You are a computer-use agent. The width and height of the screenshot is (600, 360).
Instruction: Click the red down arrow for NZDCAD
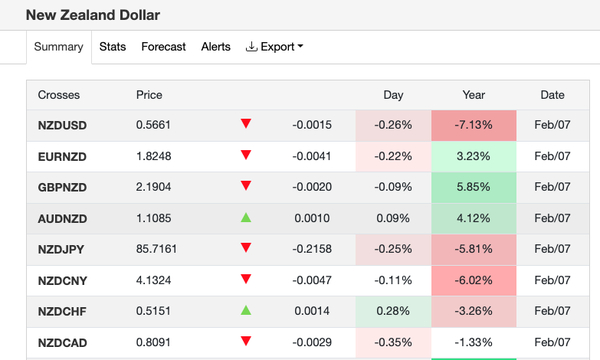click(x=246, y=341)
